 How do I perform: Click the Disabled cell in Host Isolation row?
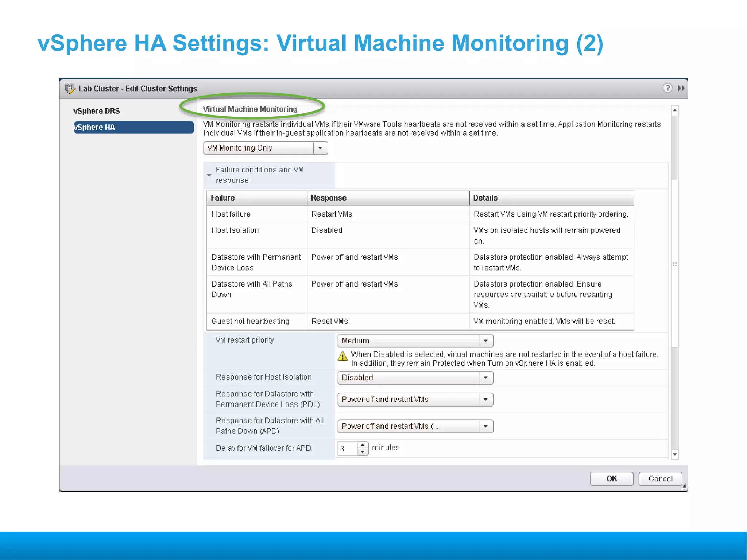coord(388,236)
